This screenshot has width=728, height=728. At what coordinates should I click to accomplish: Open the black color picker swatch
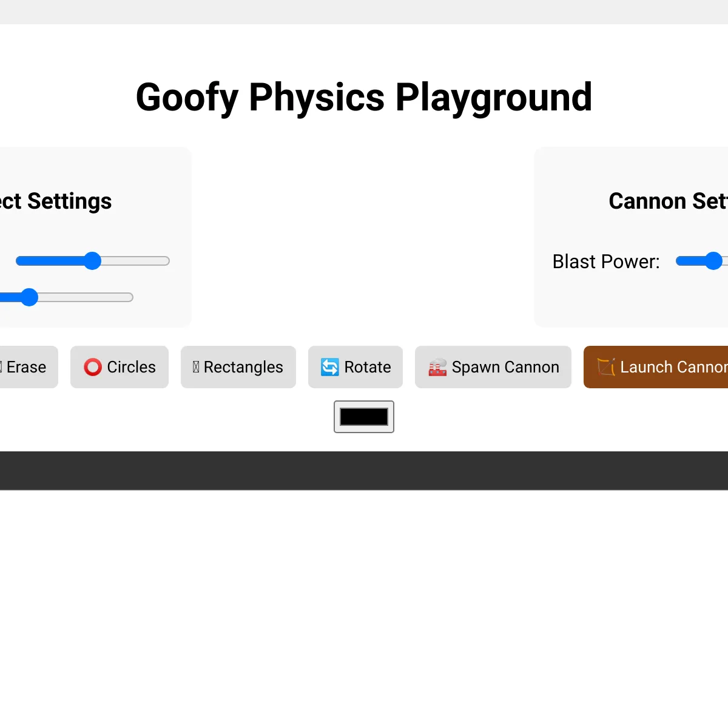364,417
